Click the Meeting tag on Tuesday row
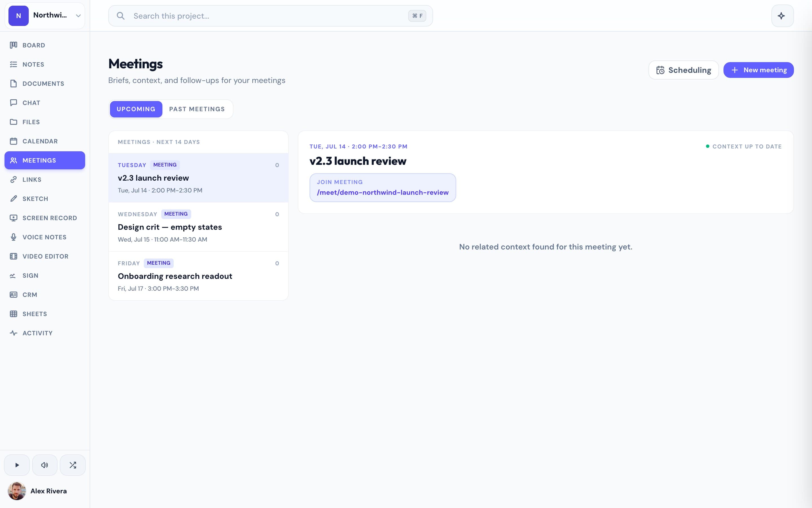Screen dimensions: 812x508 165,165
